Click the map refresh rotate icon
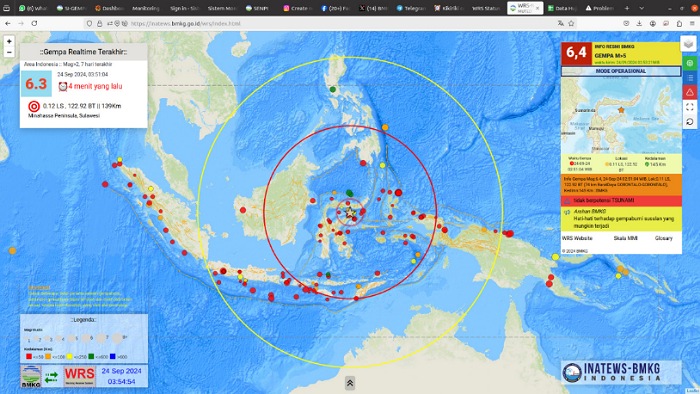 coord(690,121)
